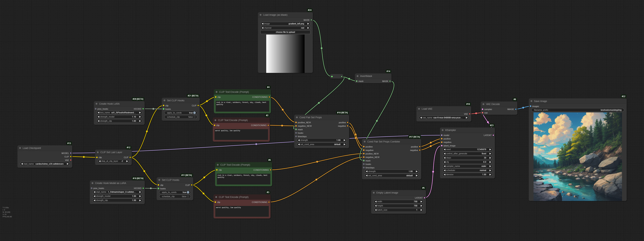The height and width of the screenshot is (241, 644).
Task: Click the choose file to upload button
Action: point(285,32)
